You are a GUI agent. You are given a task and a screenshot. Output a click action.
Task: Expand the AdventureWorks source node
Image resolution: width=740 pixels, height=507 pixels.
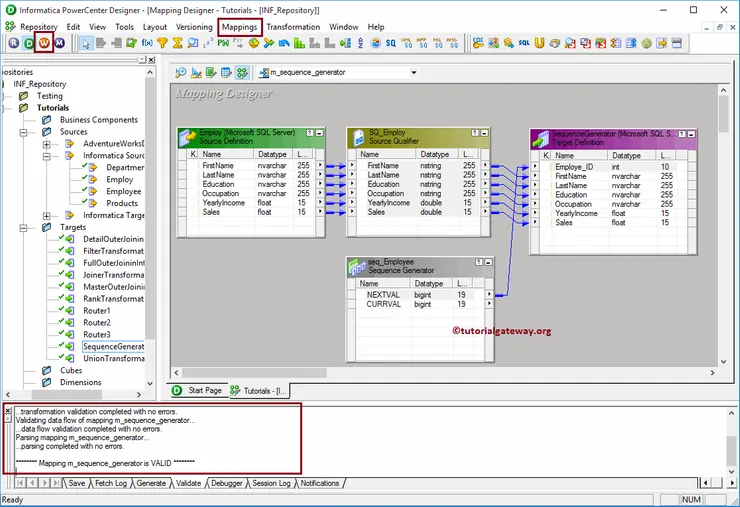coord(47,144)
